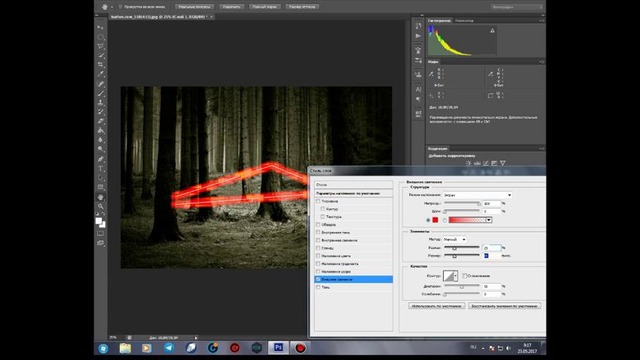Viewport: 640px width, 360px height.
Task: Select the Zoom magnifier tool
Action: coord(100,207)
